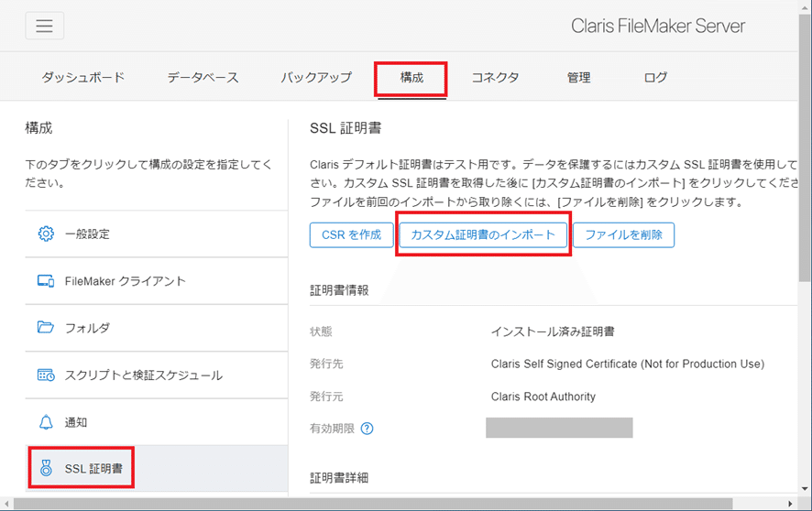This screenshot has height=511, width=812.
Task: Click the インストール済み証明書 status value
Action: click(553, 332)
